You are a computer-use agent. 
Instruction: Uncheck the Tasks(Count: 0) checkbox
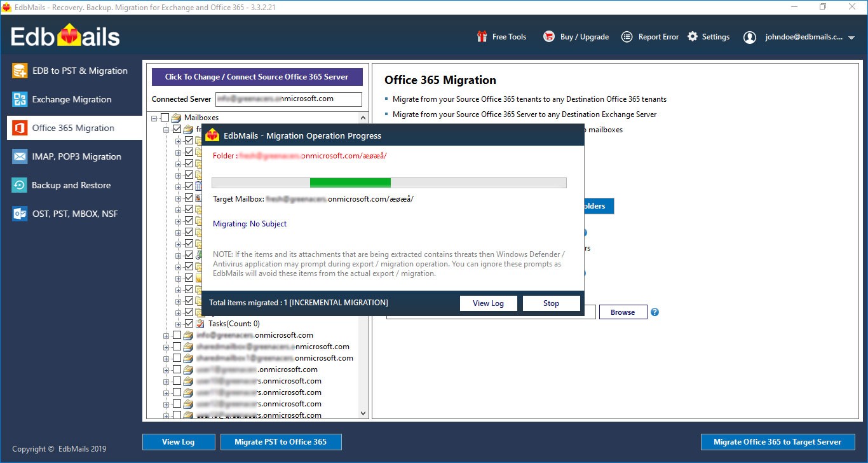[189, 324]
